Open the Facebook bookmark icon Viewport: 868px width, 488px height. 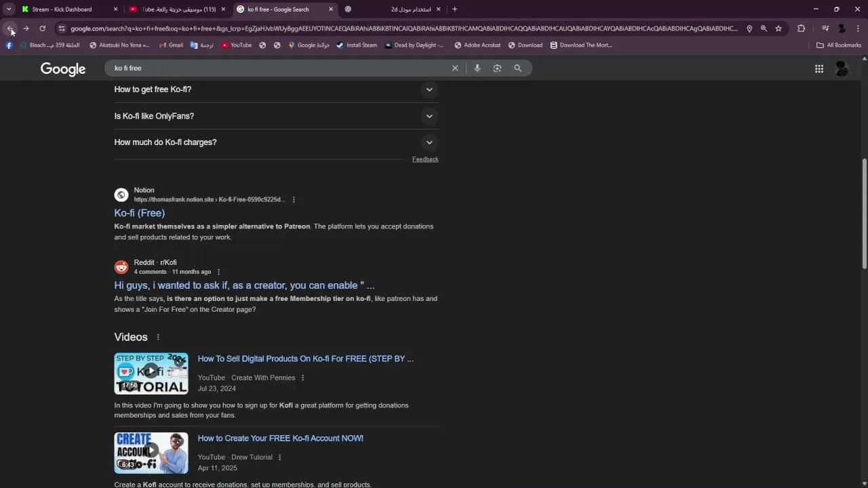click(x=9, y=45)
